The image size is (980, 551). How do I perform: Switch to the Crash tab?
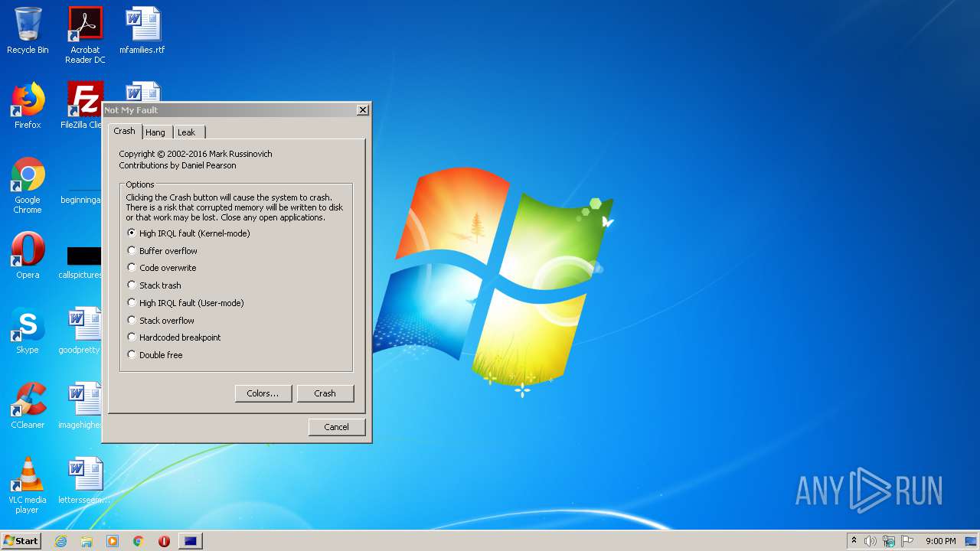click(x=125, y=131)
